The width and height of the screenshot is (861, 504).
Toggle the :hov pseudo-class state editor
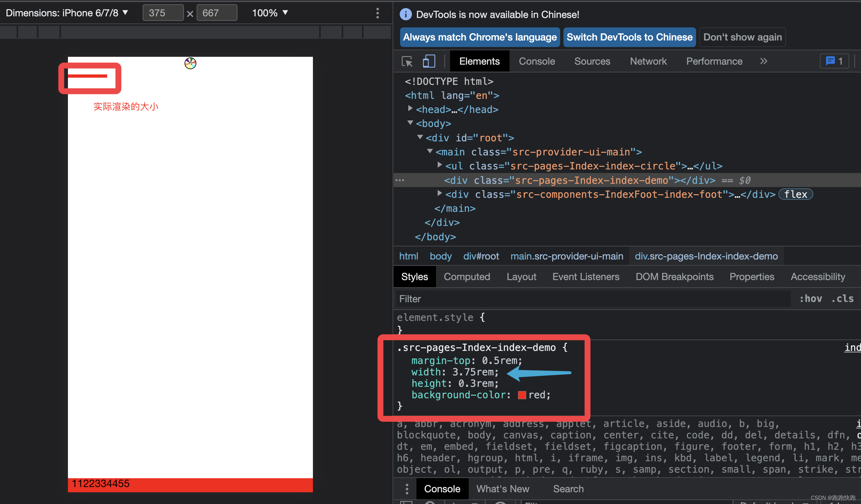811,298
